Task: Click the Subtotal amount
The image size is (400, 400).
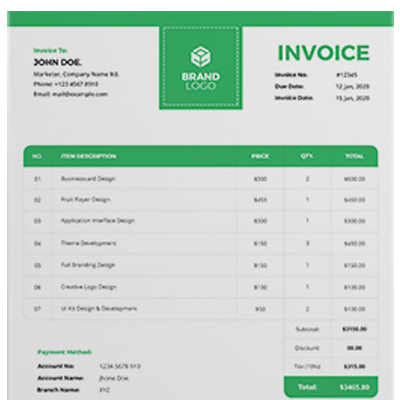Action: [355, 329]
